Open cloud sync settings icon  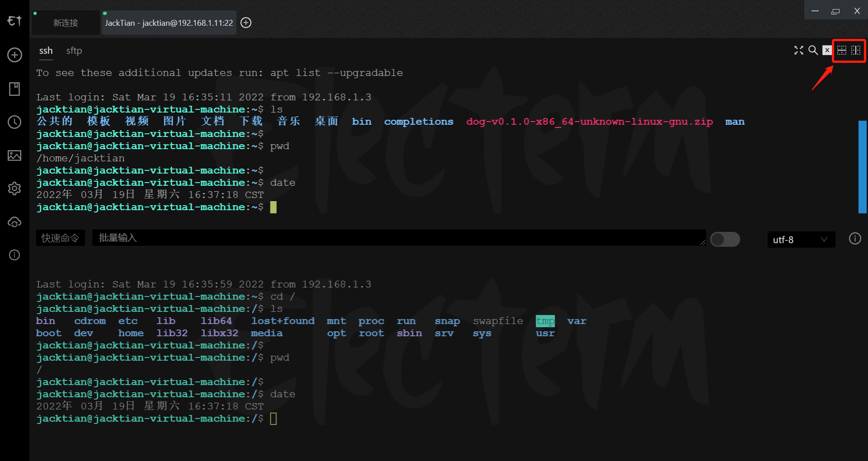tap(14, 222)
